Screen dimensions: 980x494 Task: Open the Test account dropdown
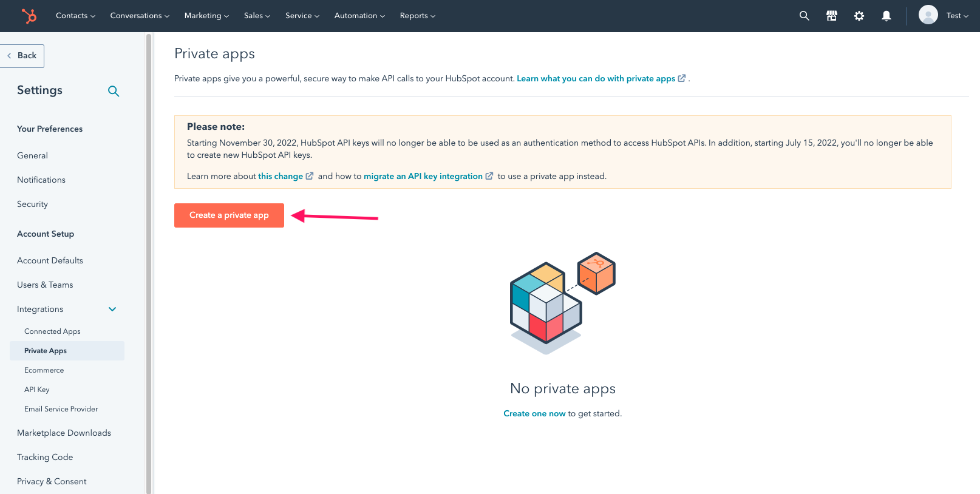pyautogui.click(x=958, y=16)
